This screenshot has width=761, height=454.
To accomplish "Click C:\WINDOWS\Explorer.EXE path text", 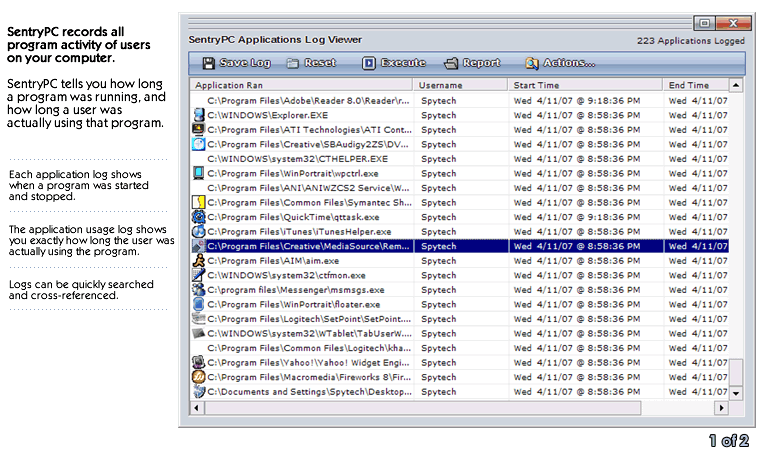I will [267, 115].
